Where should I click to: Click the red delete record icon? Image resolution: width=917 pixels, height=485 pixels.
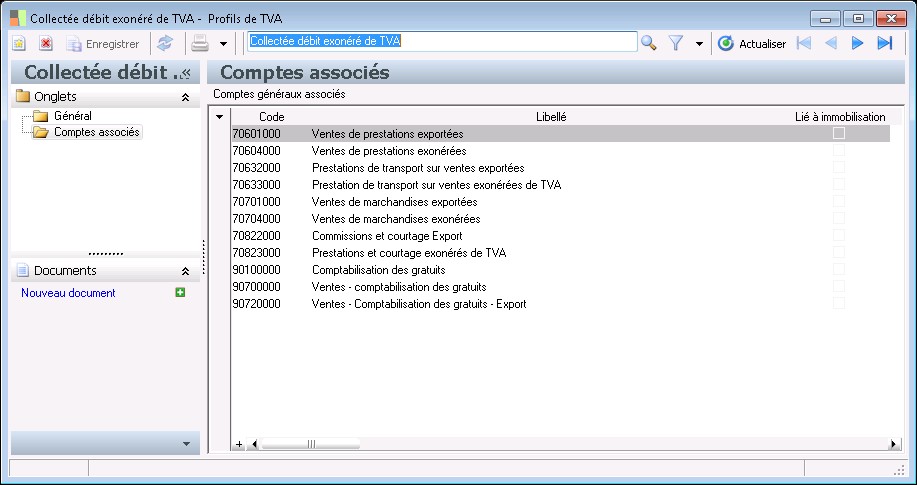click(x=46, y=43)
